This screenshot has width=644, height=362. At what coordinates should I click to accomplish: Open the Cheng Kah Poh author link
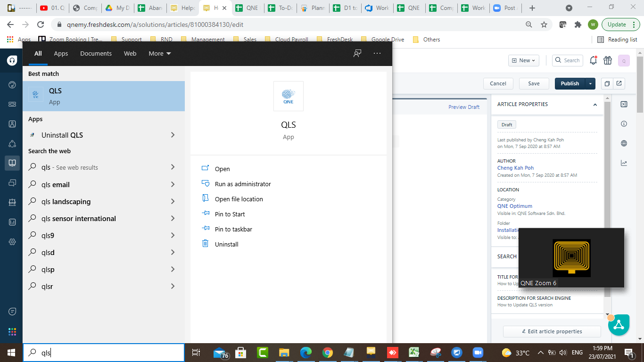[x=515, y=168]
